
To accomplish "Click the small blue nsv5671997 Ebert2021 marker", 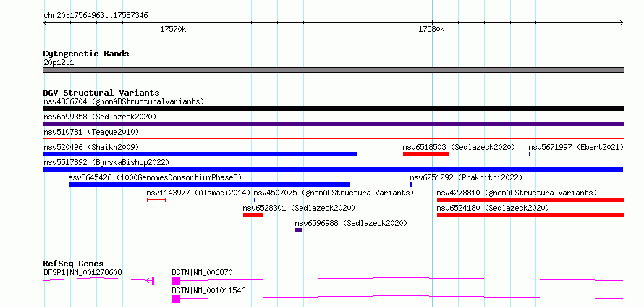I will click(x=530, y=154).
